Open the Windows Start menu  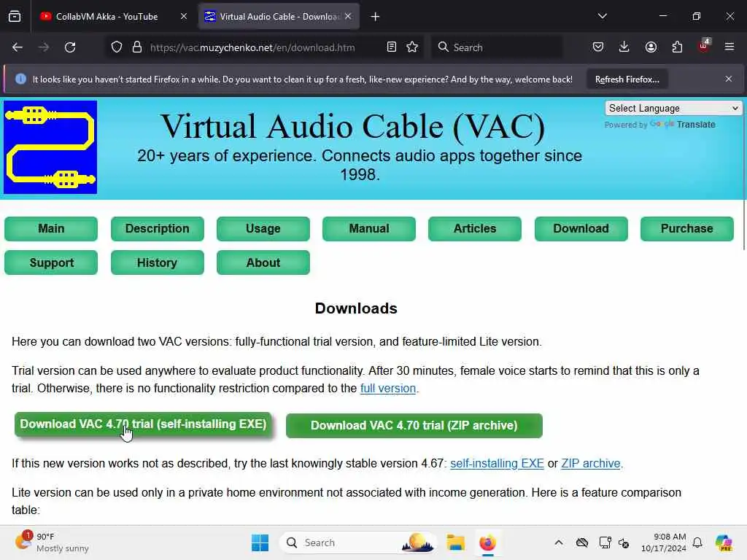tap(260, 542)
